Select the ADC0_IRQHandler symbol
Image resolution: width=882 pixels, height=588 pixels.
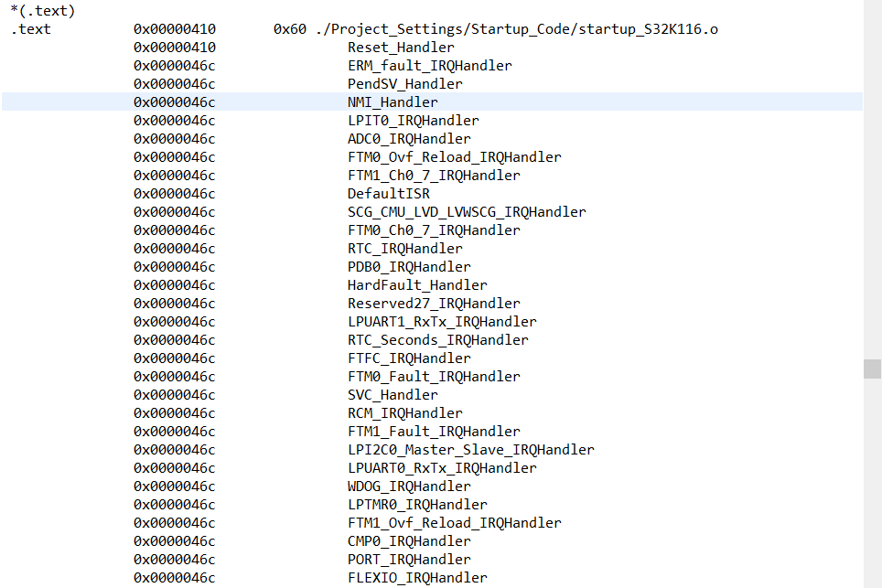click(409, 139)
